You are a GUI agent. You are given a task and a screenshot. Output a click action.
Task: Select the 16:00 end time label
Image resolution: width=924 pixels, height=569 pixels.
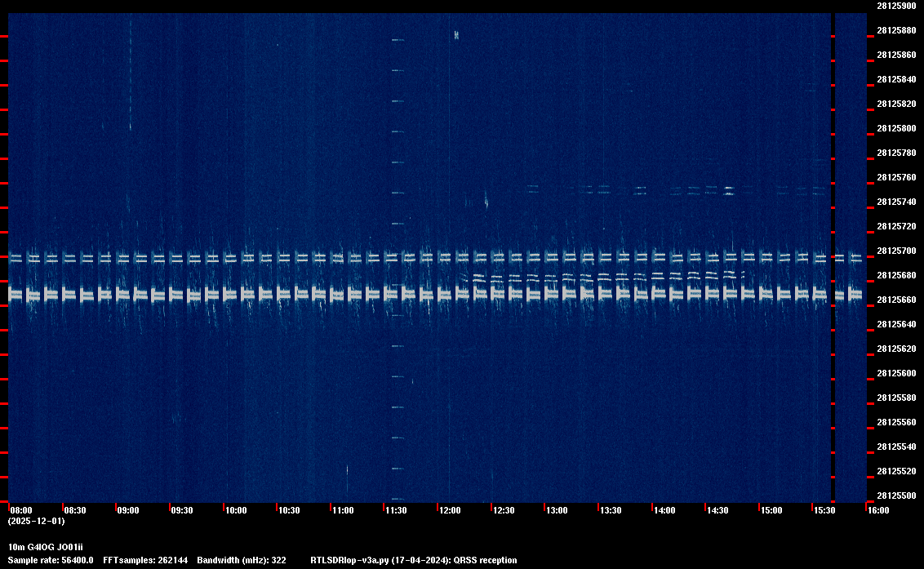pos(878,510)
